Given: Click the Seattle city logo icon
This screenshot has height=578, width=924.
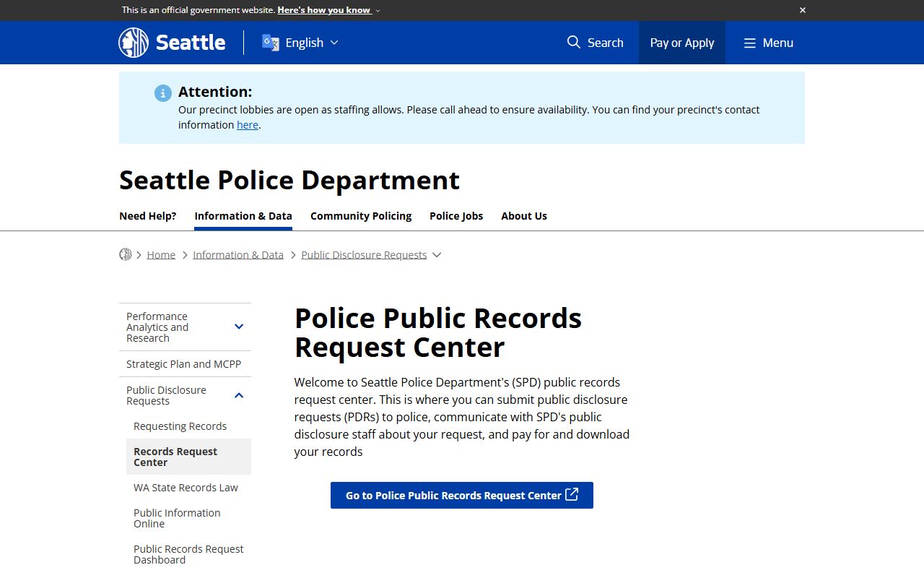Looking at the screenshot, I should point(134,43).
